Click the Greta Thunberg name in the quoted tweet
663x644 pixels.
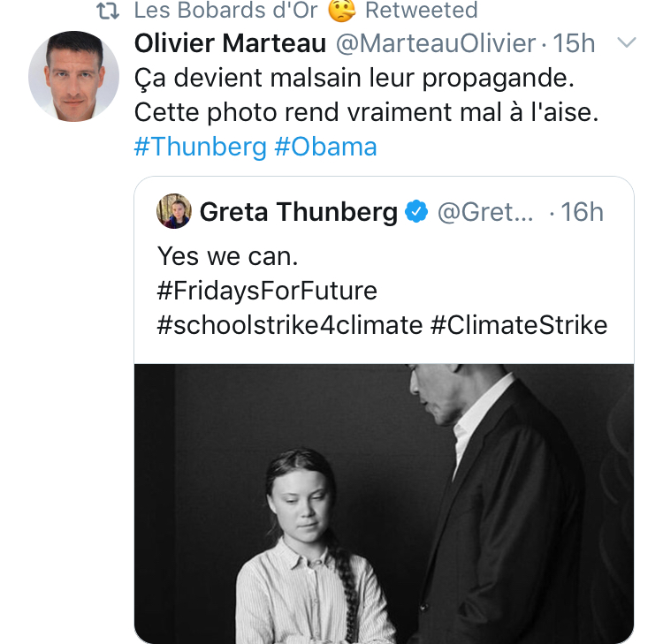coord(298,212)
